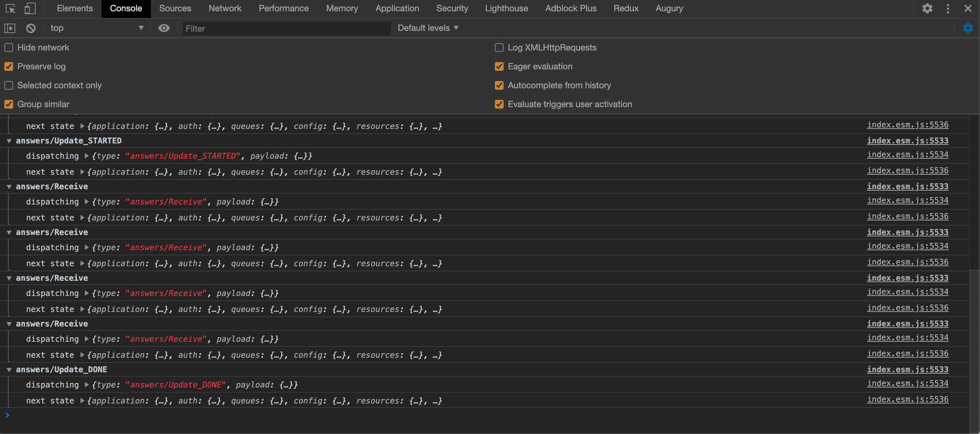Expand the next state object under Update_STARTED
980x434 pixels.
click(82, 172)
